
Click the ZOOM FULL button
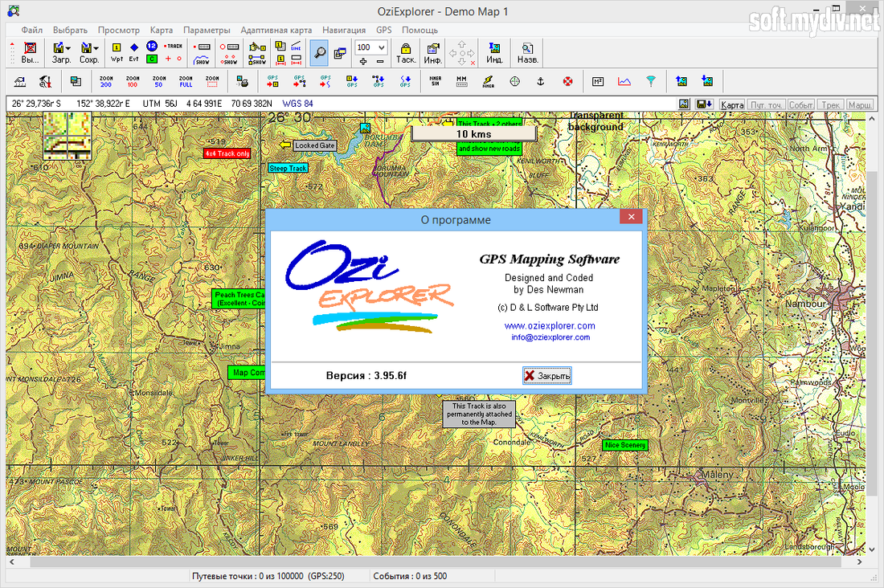[186, 82]
